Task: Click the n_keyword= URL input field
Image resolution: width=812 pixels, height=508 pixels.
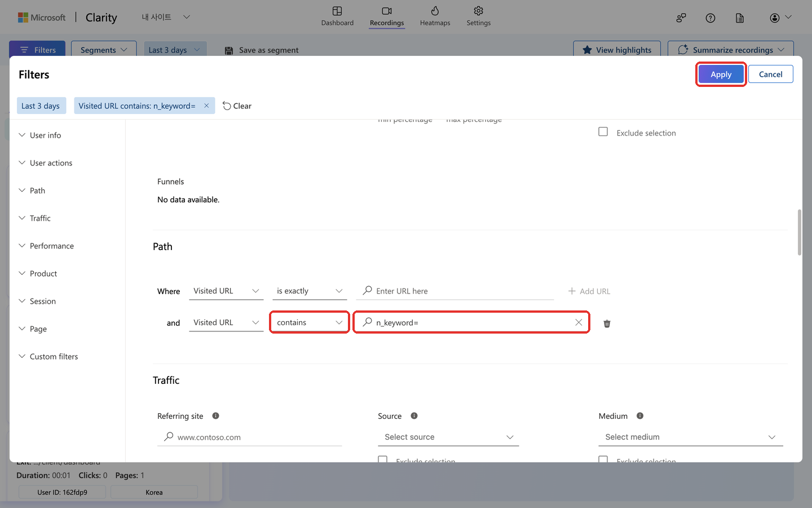Action: [471, 323]
